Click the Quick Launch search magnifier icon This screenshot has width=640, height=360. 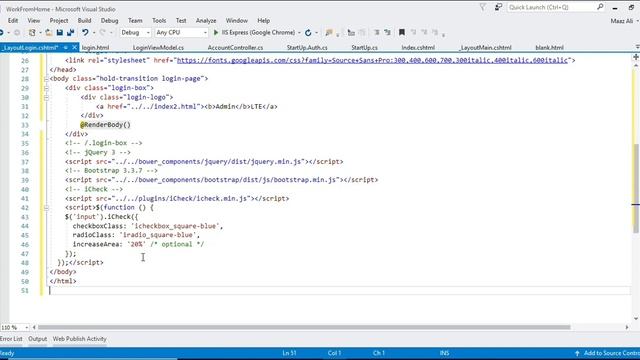point(600,7)
